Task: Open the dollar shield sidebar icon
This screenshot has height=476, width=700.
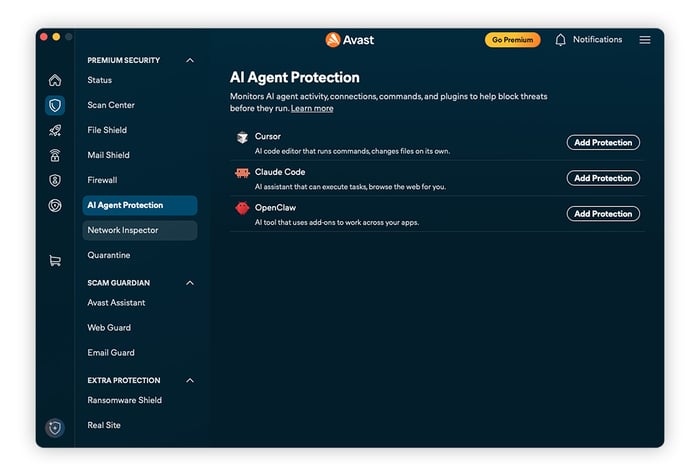Action: (x=55, y=180)
